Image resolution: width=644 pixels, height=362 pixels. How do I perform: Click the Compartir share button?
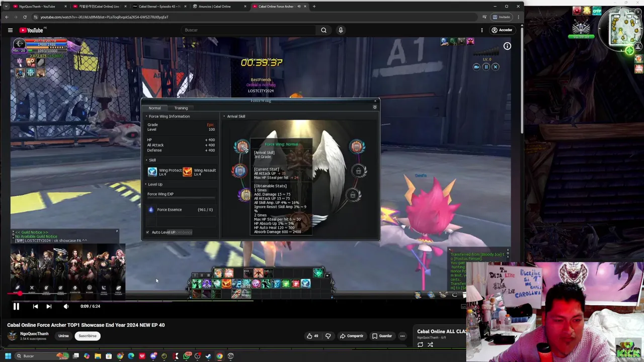351,336
